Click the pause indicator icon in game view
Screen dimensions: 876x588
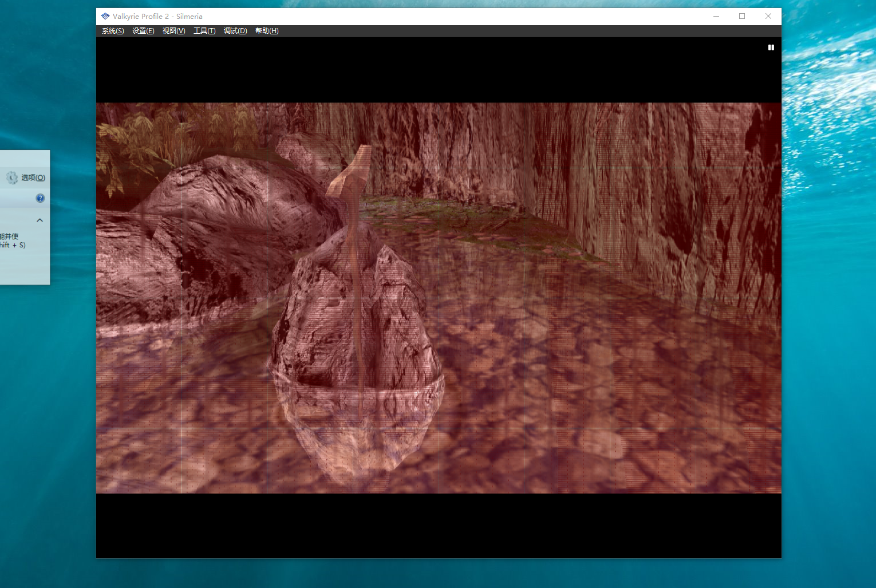[771, 48]
